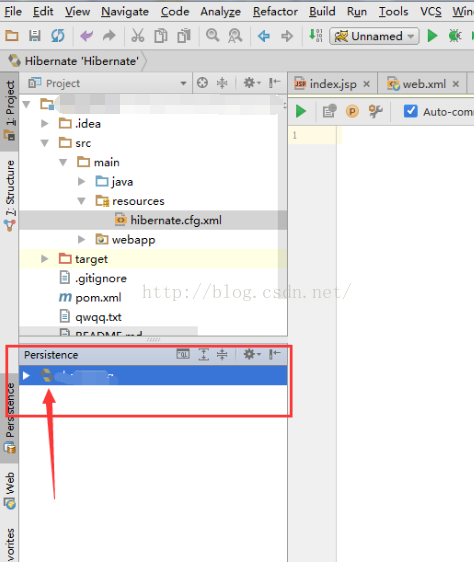Execute the query with the editor's green play icon
Image resolution: width=474 pixels, height=562 pixels.
pos(301,111)
